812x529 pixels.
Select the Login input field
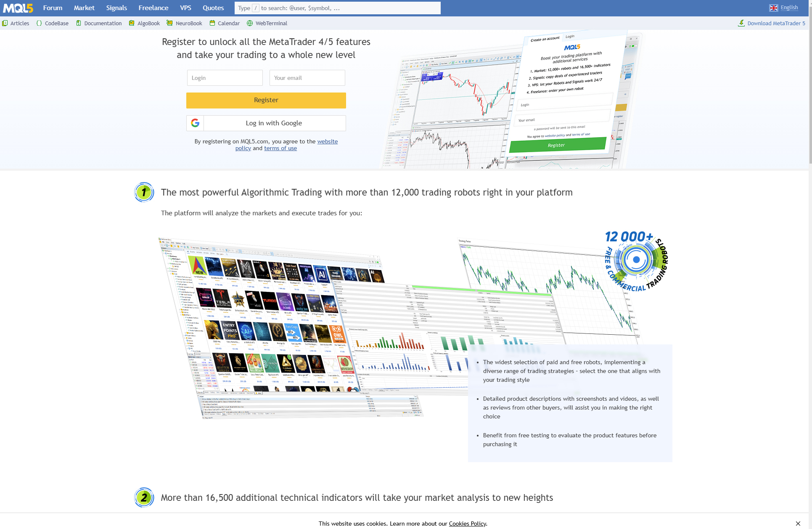224,77
